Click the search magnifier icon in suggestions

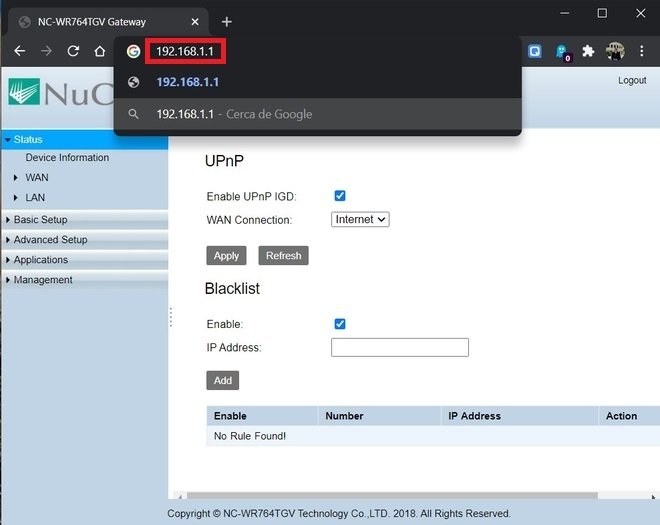[x=133, y=114]
